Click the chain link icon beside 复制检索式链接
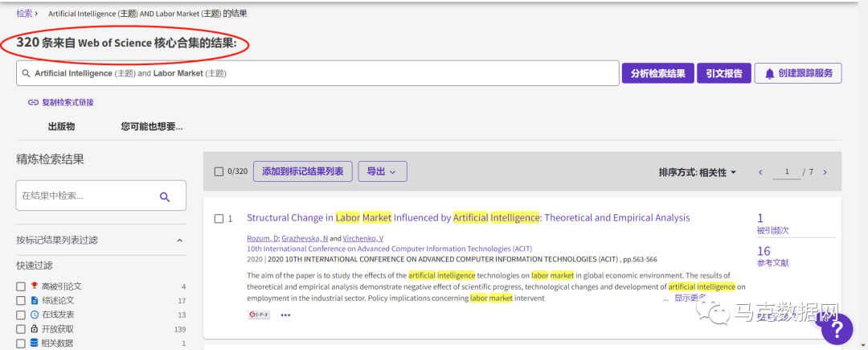The height and width of the screenshot is (350, 868). click(x=33, y=102)
